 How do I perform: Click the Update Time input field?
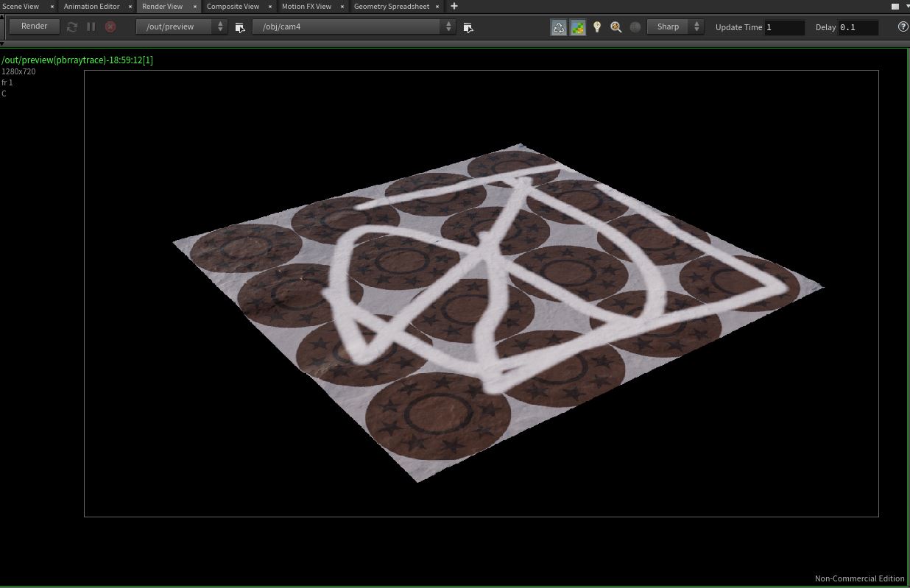coord(785,27)
